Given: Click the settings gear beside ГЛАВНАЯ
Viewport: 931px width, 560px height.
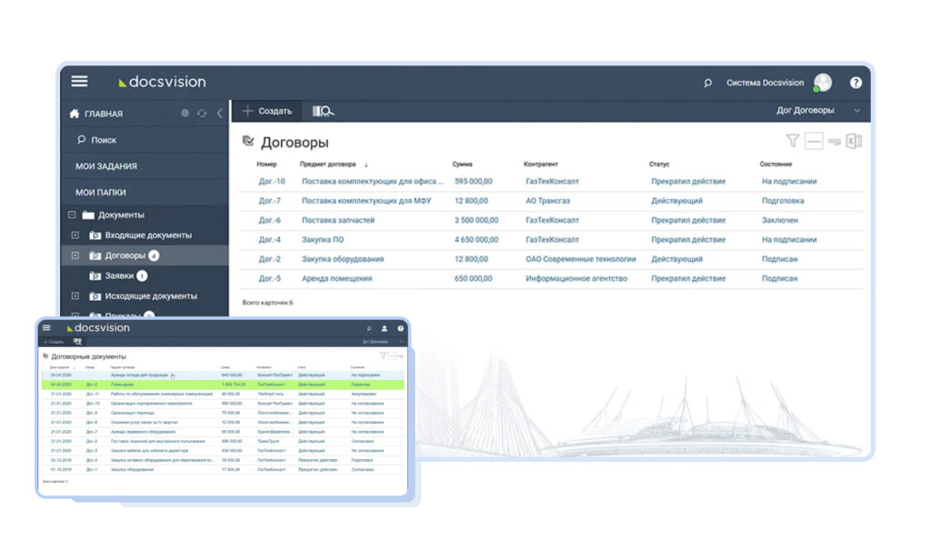Looking at the screenshot, I should point(185,113).
